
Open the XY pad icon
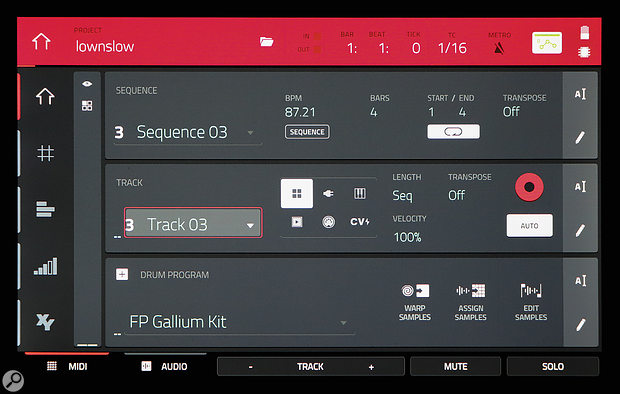pos(45,322)
